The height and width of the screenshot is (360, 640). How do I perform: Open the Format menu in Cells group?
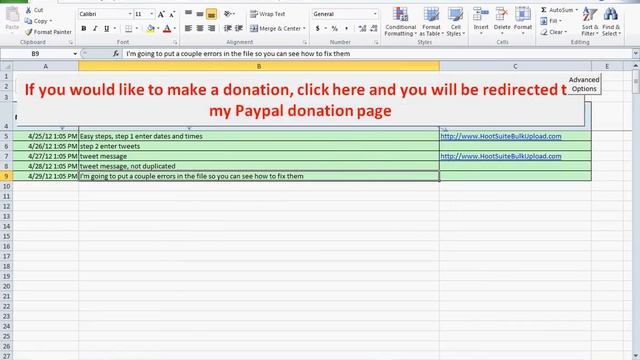(x=522, y=20)
